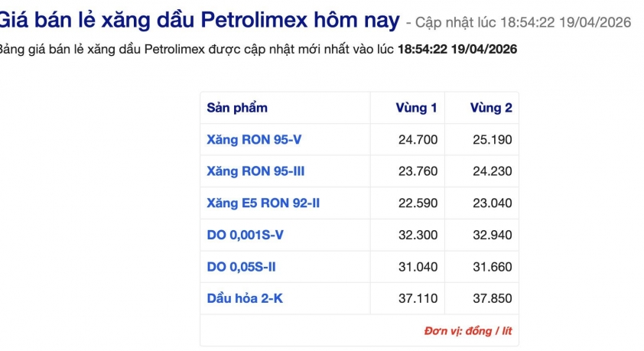Select the 37.850 price cell
The width and height of the screenshot is (644, 351).
pyautogui.click(x=493, y=298)
